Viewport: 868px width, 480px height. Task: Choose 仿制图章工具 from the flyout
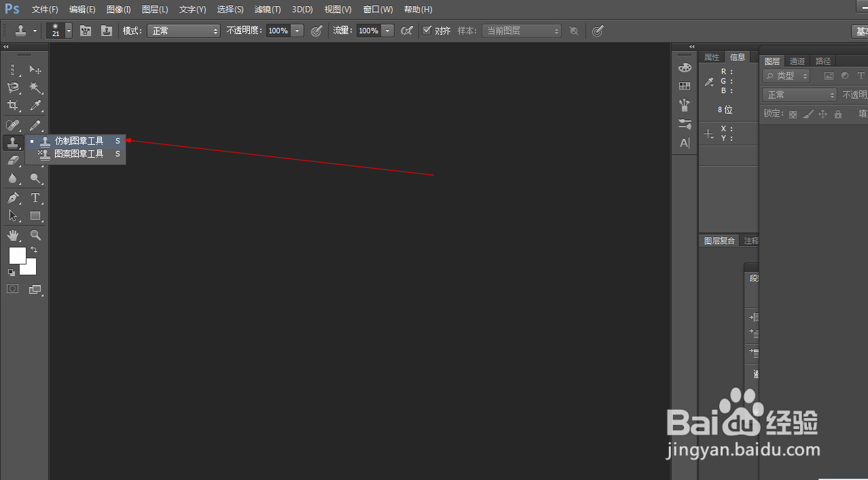75,141
